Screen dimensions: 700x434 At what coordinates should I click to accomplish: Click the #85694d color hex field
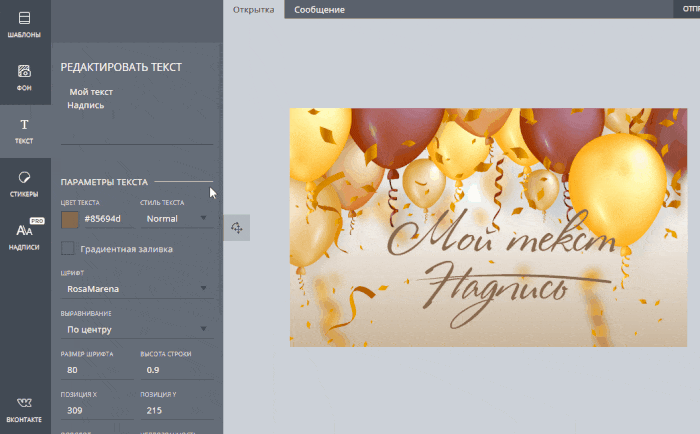point(108,219)
